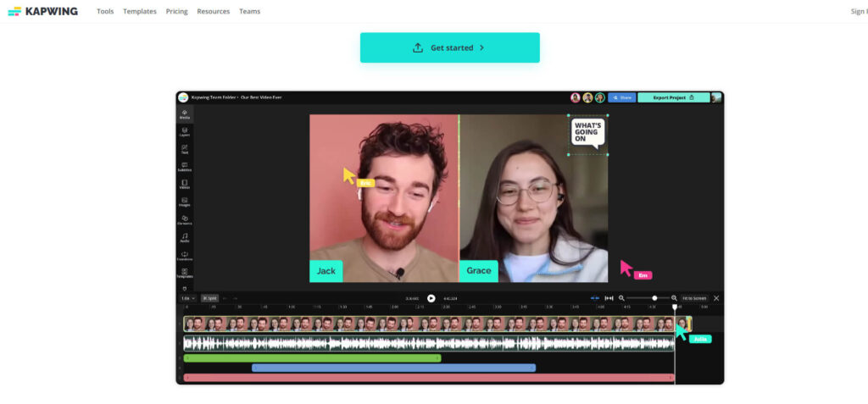Go to the Pricing page
This screenshot has height=404, width=868.
[x=176, y=11]
